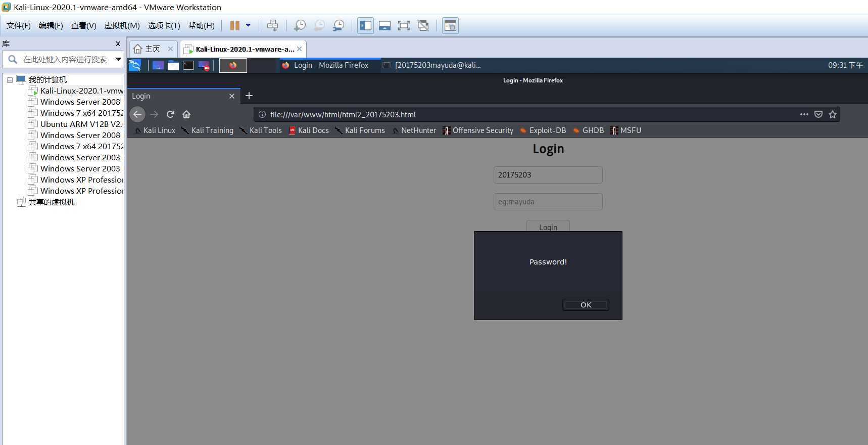This screenshot has height=445, width=868.
Task: Open the Kali Forums bookmark
Action: 360,130
